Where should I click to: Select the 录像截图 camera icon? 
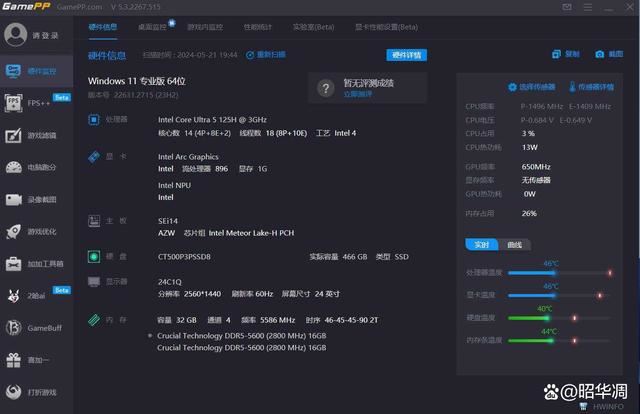click(x=16, y=199)
